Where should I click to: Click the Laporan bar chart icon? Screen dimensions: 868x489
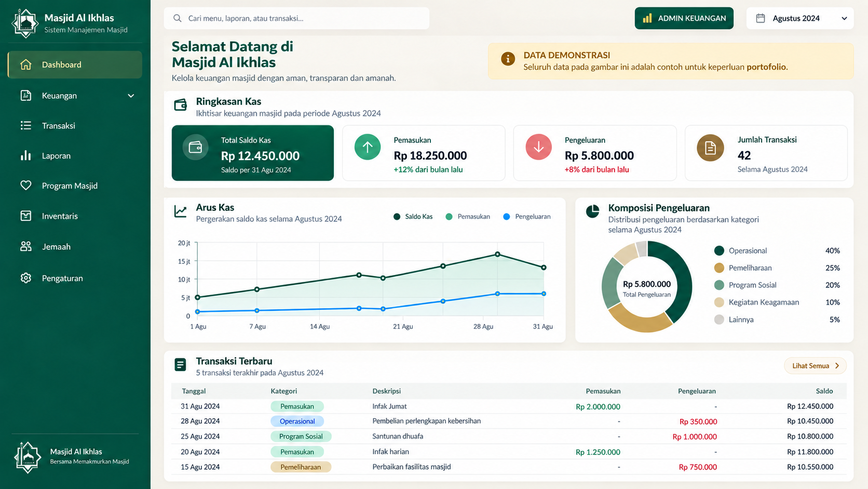tap(25, 155)
